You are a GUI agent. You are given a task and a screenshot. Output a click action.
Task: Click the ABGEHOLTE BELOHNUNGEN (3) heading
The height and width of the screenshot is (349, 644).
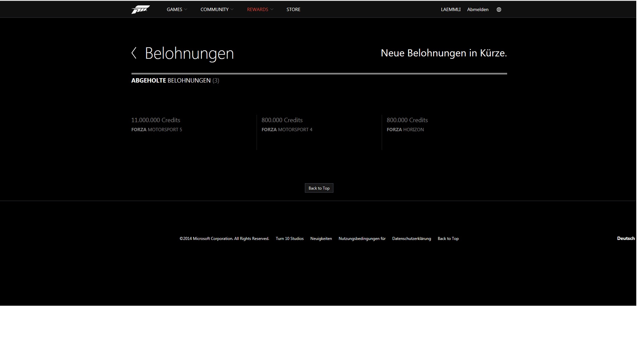[175, 81]
